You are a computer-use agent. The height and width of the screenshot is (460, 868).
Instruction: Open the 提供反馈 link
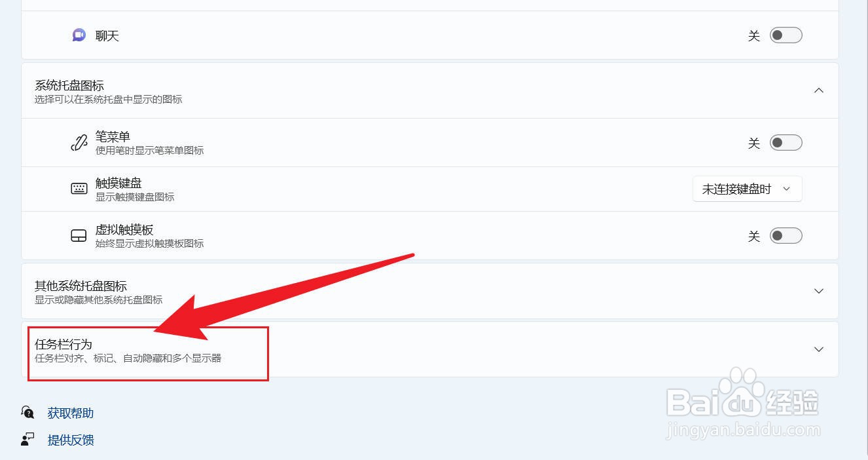tap(71, 440)
